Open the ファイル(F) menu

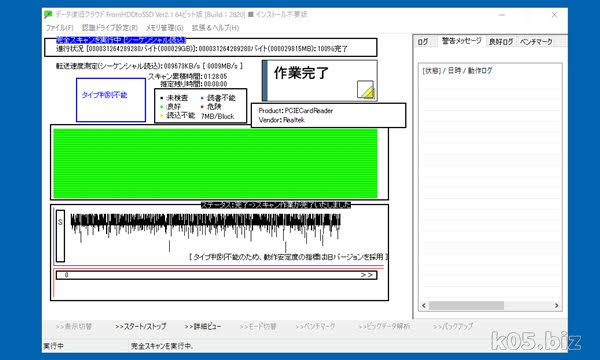(x=59, y=28)
